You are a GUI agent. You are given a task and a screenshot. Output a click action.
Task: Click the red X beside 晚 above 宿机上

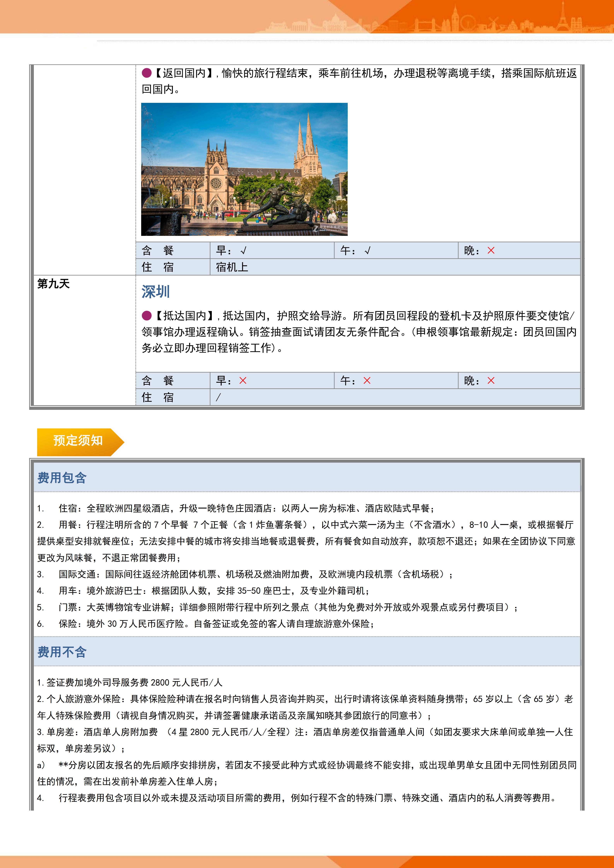(x=491, y=250)
